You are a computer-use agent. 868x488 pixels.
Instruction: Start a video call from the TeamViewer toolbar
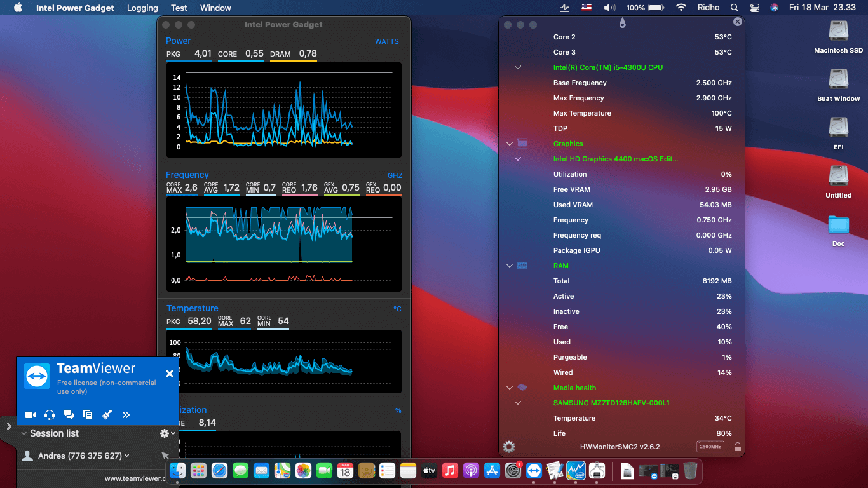tap(30, 414)
